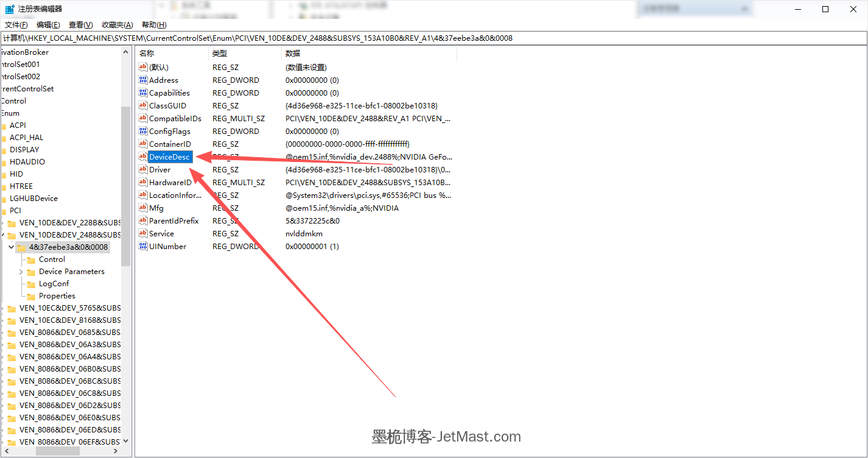Collapse the 4&37eebe3a&0&0008 key

[11, 247]
